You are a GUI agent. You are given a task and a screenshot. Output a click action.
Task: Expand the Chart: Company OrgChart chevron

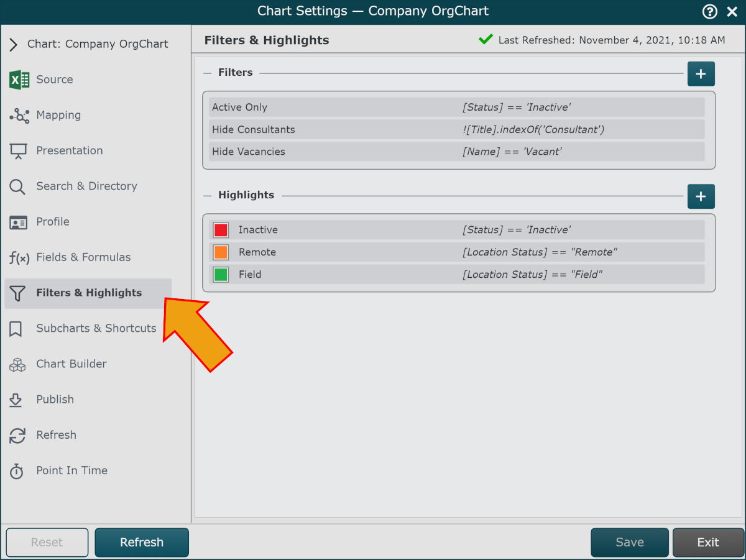pos(13,44)
